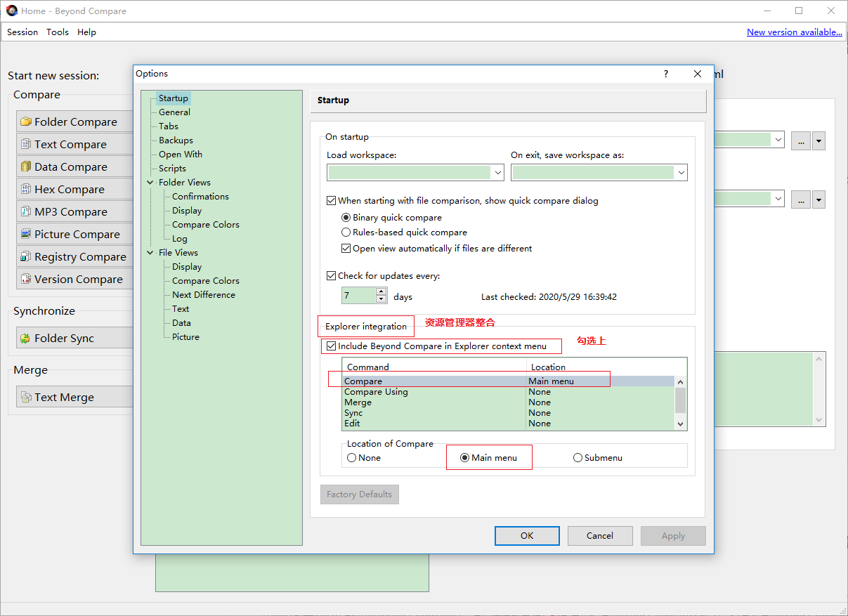Click the Folder Compare folder icon
848x616 pixels.
coord(26,122)
